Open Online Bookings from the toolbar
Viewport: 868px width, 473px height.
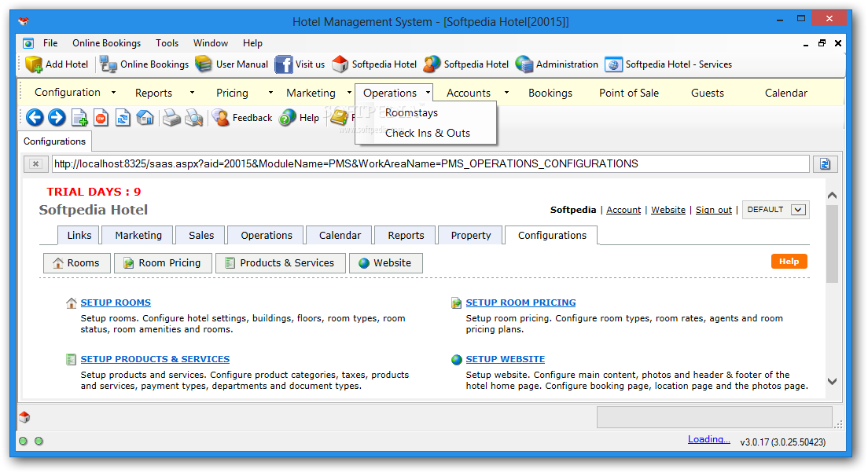click(145, 64)
